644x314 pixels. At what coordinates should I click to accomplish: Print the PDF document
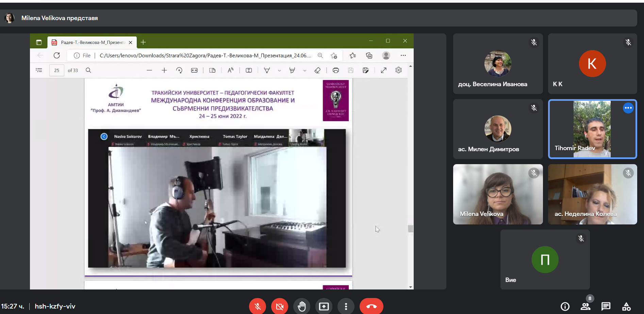336,70
